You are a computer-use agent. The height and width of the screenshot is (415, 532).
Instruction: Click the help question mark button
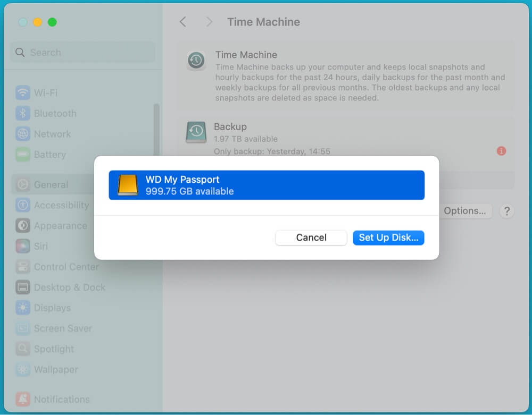click(x=507, y=211)
